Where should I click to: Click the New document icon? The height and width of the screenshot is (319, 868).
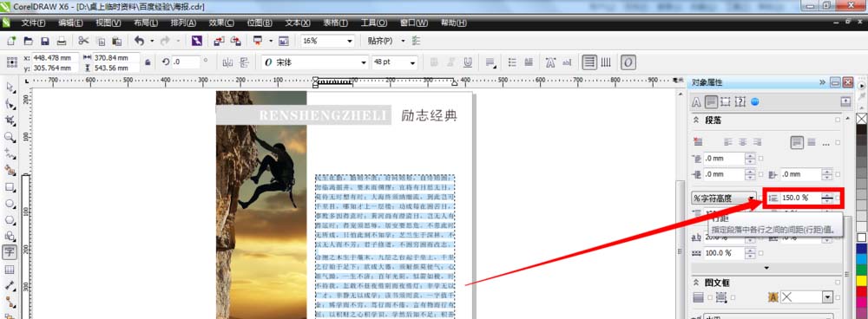11,42
